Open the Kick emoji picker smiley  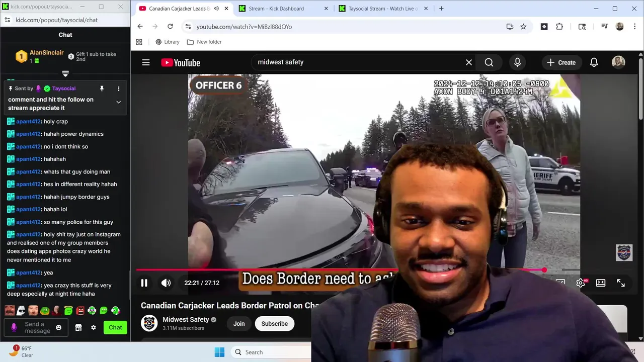[59, 327]
